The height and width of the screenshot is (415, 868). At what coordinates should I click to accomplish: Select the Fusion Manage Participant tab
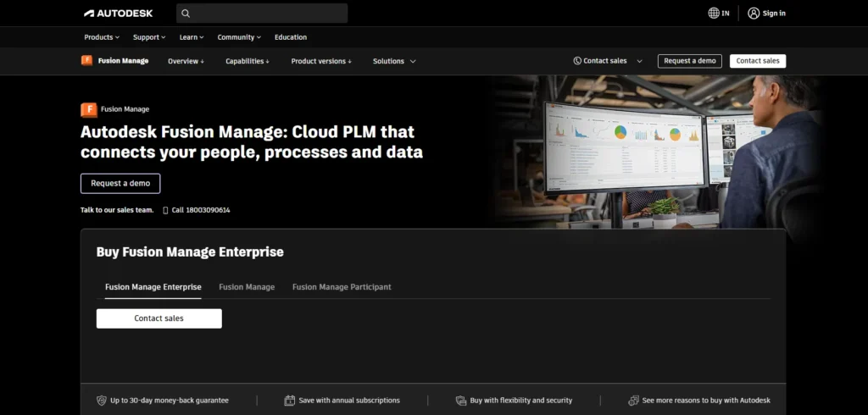(342, 287)
